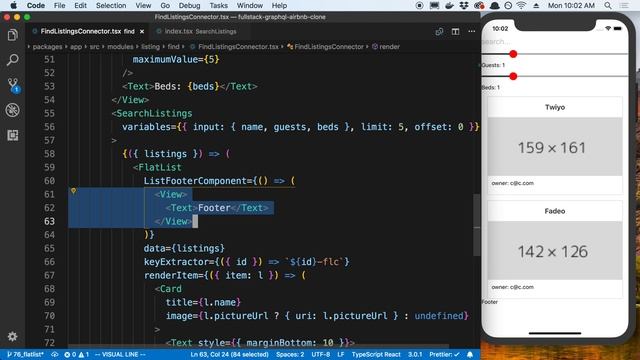This screenshot has height=360, width=640.
Task: Open notifications bell in status bar
Action: tap(470, 354)
